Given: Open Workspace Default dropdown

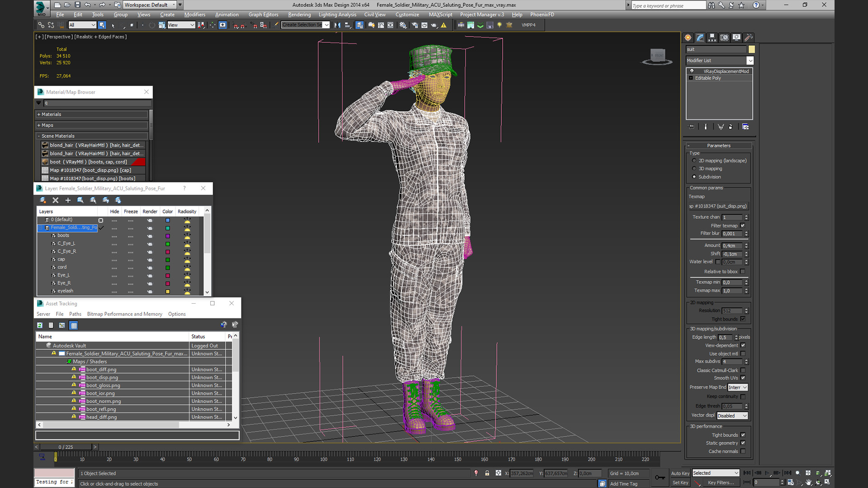Looking at the screenshot, I should point(150,5).
